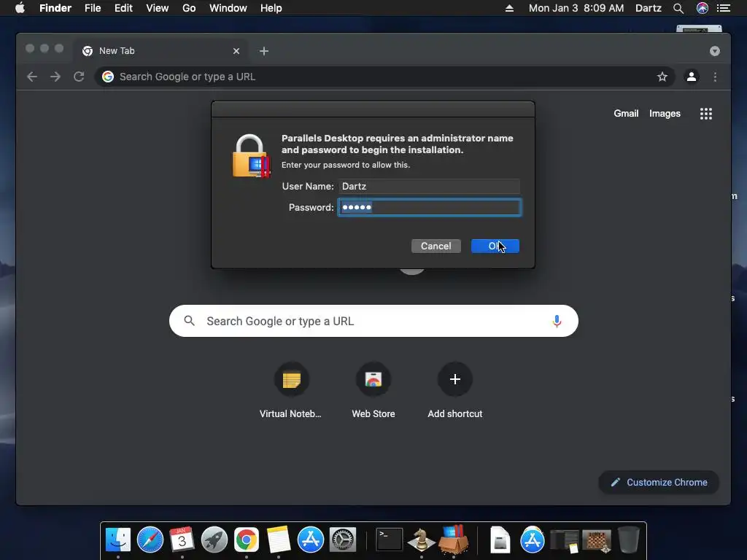Close the New Tab tab

pos(236,51)
